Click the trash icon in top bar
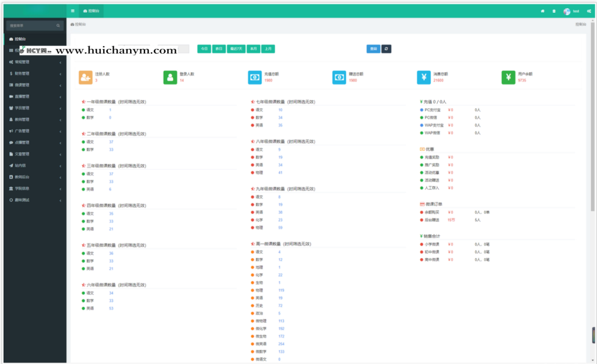 tap(554, 11)
